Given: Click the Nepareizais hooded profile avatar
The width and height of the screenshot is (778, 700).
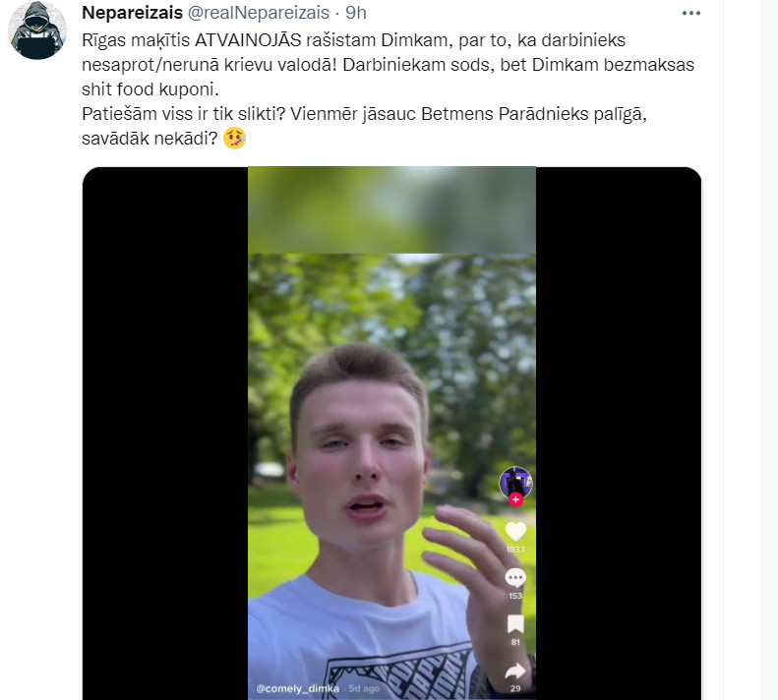Looking at the screenshot, I should point(37,30).
